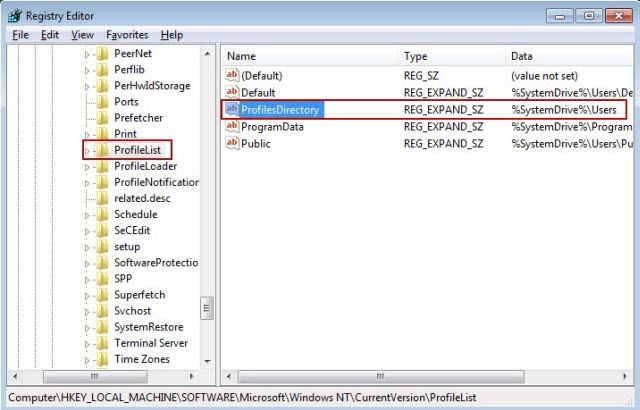Screen dimensions: 640x410
Task: Open the Help menu
Action: click(172, 35)
